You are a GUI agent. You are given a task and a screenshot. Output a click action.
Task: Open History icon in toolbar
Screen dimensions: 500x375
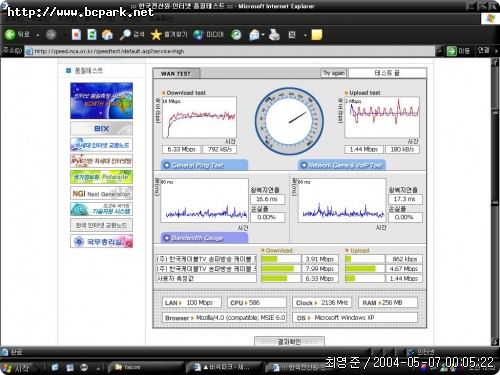point(236,34)
